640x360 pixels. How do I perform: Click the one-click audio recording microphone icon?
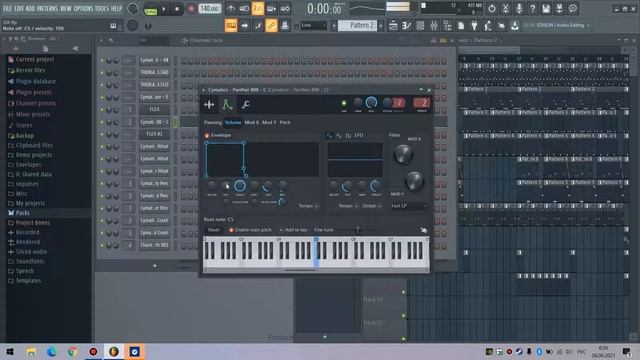pyautogui.click(x=519, y=8)
